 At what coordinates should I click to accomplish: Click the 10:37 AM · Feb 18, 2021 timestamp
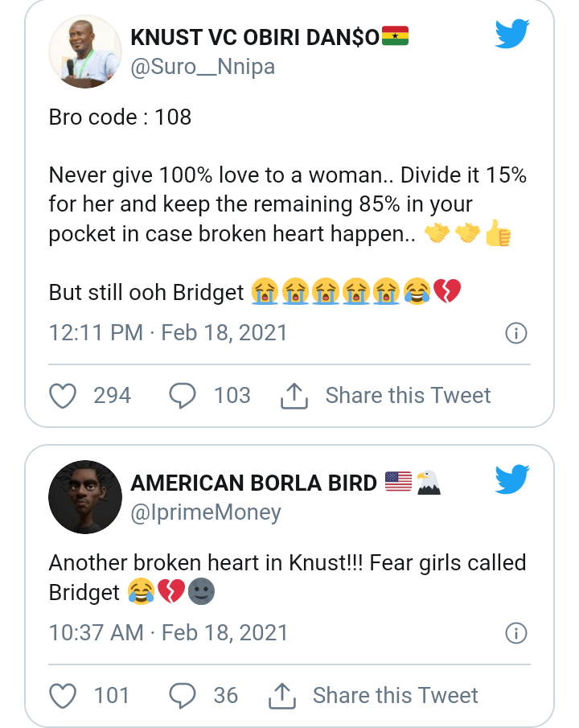[x=168, y=632]
